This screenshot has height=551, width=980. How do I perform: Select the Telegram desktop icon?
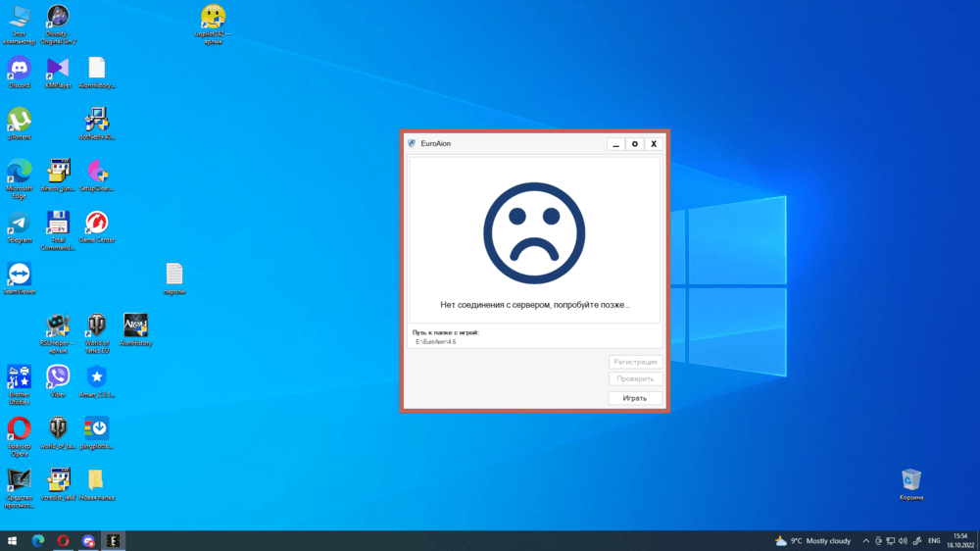coord(20,224)
